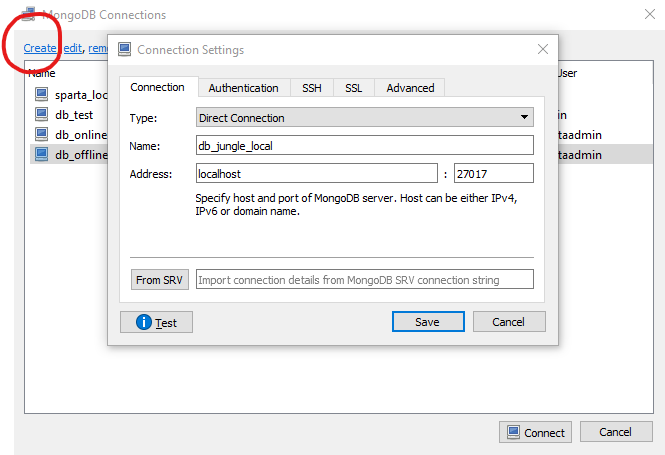Select the db_offline connection row
The height and width of the screenshot is (455, 665).
69,154
